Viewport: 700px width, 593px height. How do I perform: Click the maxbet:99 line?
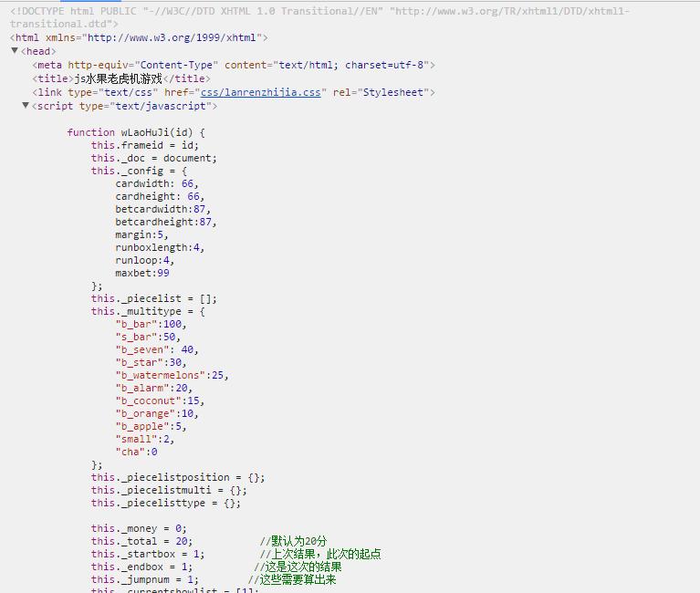[141, 273]
